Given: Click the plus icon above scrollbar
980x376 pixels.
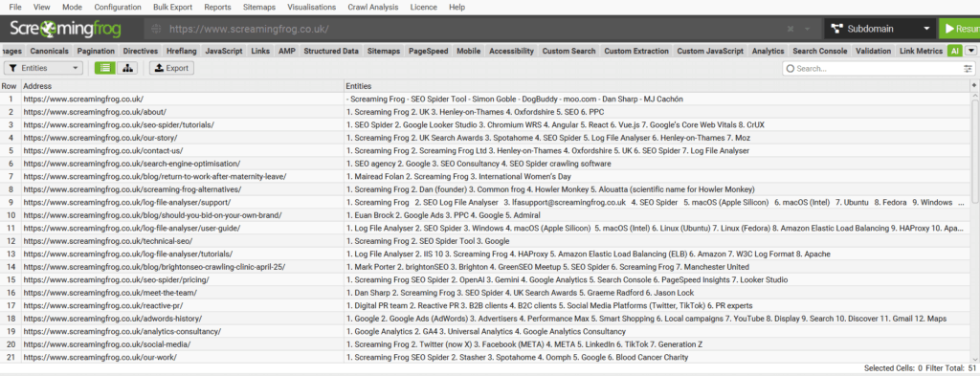Looking at the screenshot, I should (973, 85).
